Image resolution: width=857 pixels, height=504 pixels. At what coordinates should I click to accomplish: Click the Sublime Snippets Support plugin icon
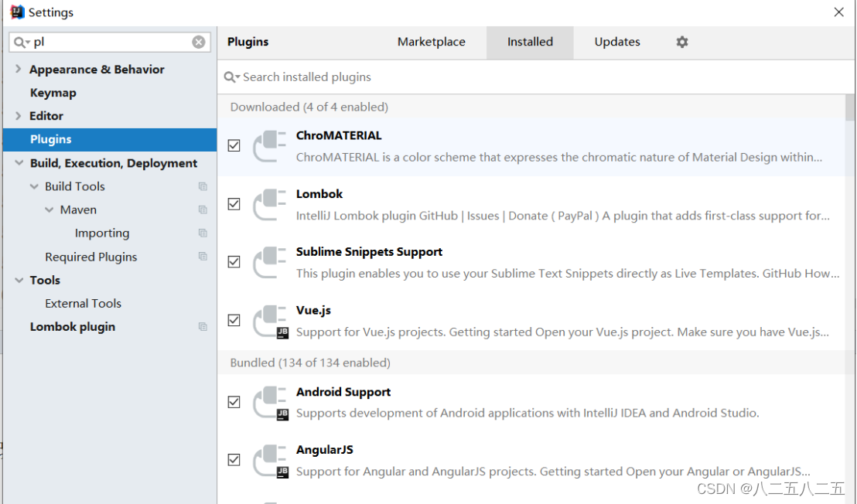coord(269,262)
